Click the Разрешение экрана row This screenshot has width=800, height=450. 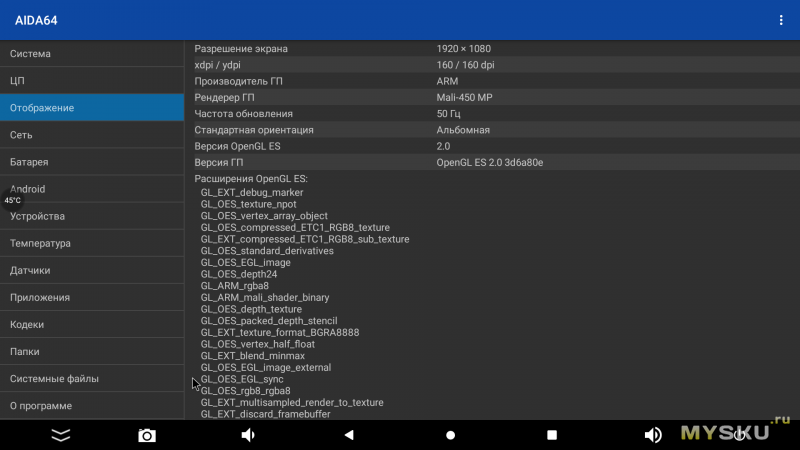point(492,48)
